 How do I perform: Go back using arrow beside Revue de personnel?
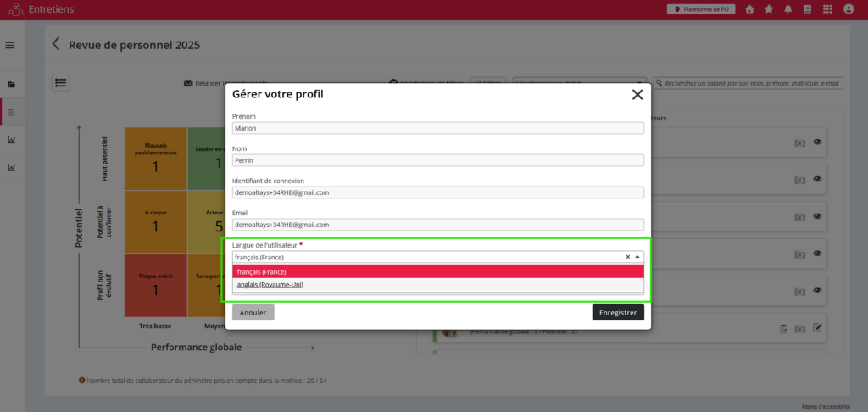pos(57,45)
